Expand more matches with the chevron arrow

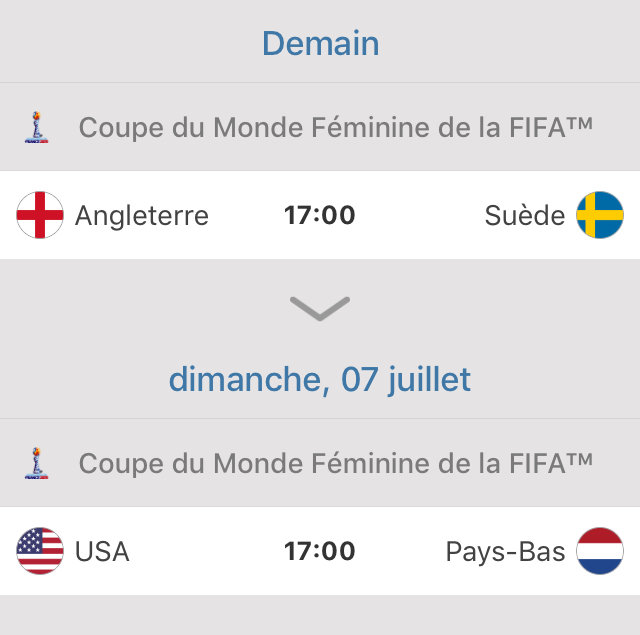pyautogui.click(x=320, y=308)
